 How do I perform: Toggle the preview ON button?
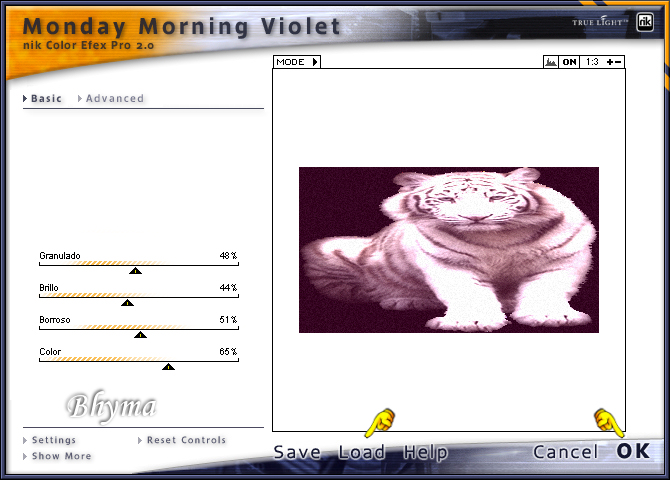click(569, 62)
